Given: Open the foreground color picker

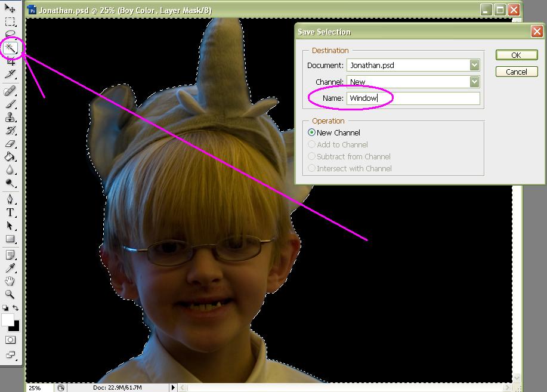Looking at the screenshot, I should tap(7, 319).
